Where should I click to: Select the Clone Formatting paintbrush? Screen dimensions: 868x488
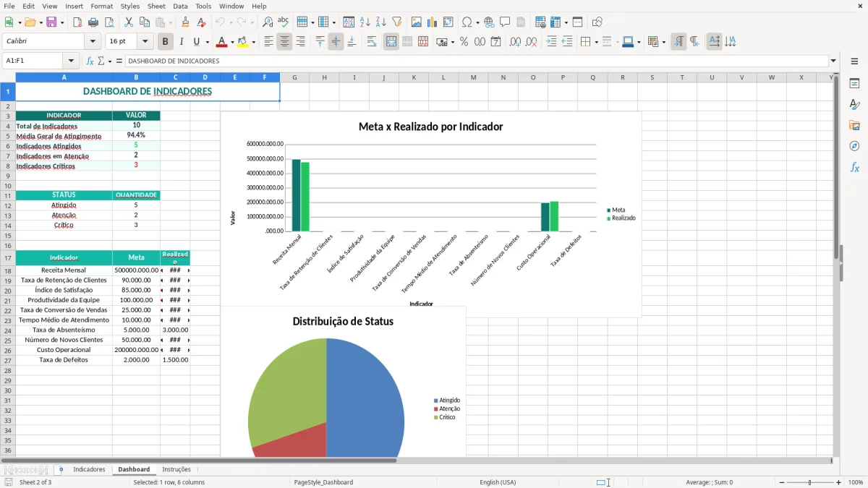click(x=185, y=22)
